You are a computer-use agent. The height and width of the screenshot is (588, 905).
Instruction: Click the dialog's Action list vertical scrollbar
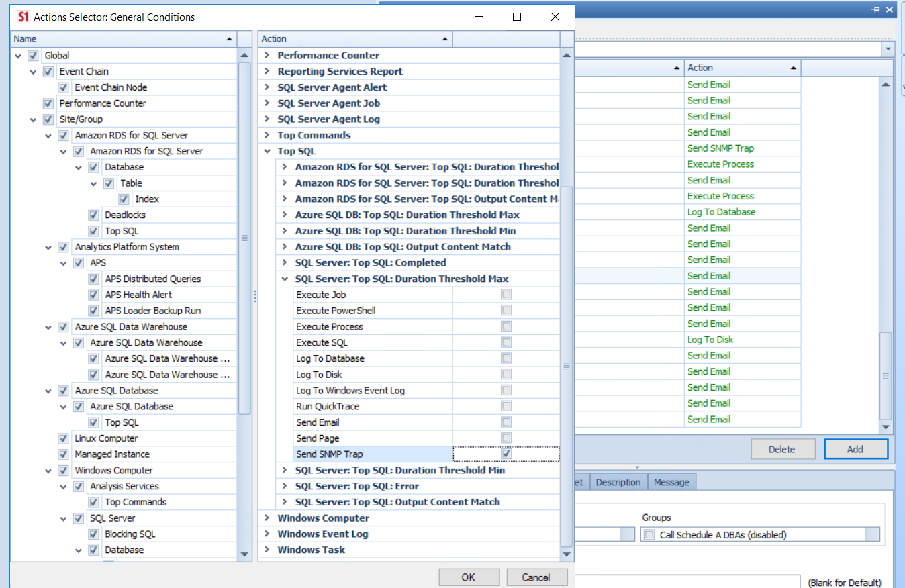click(x=567, y=366)
